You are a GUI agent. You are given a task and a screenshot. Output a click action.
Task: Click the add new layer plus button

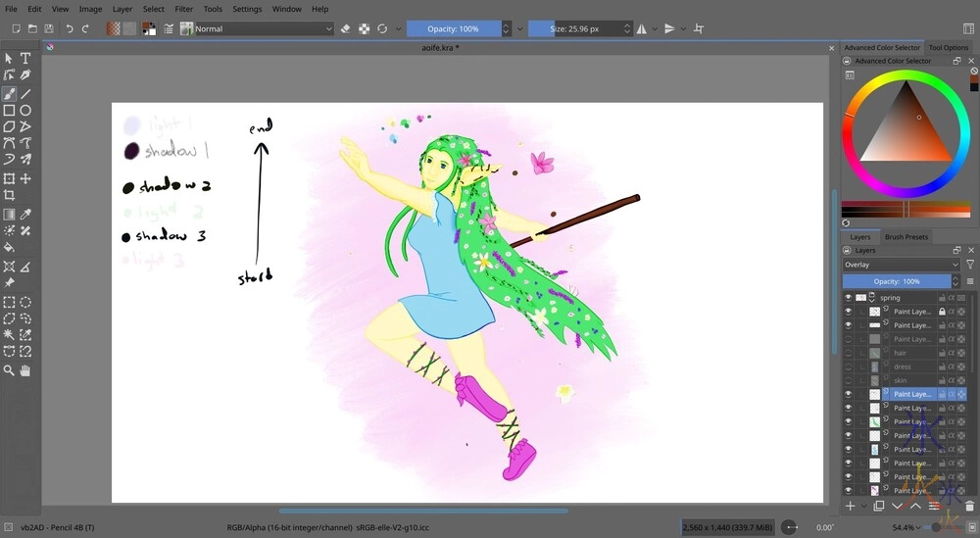coord(850,506)
